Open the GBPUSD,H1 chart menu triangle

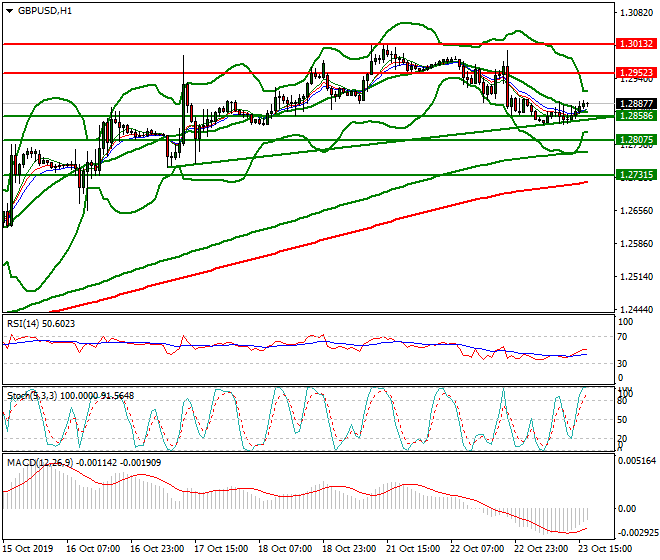[9, 11]
